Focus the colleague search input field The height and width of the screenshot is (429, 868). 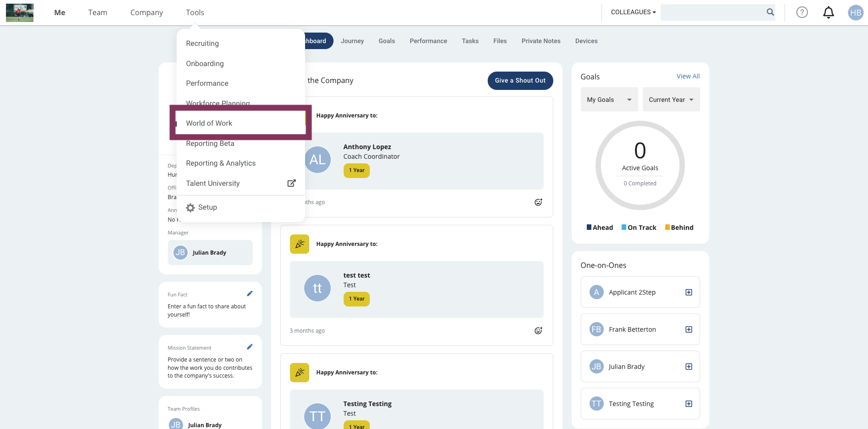click(712, 12)
